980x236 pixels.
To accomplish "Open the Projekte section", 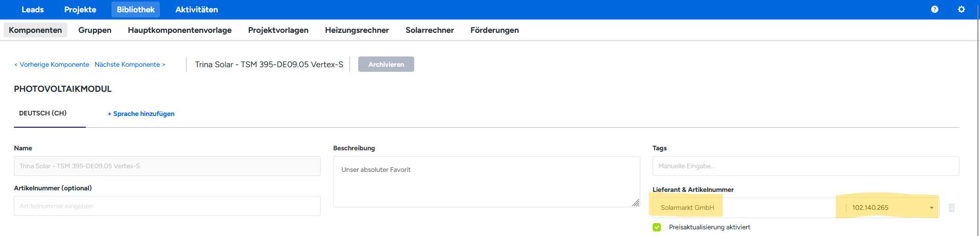I will (80, 10).
